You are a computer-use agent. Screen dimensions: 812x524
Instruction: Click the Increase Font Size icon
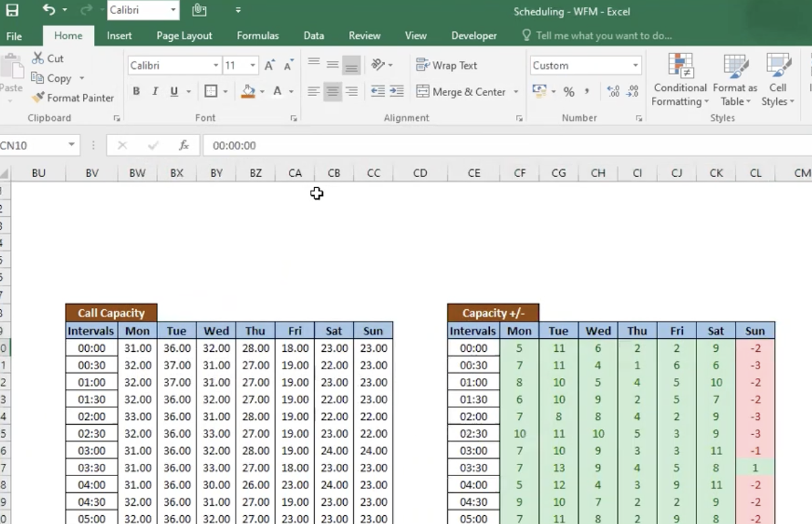[269, 65]
